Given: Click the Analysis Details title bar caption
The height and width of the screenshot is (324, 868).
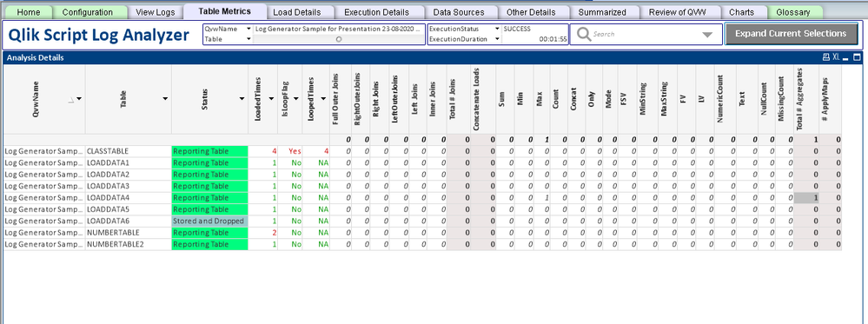Looking at the screenshot, I should click(x=35, y=57).
